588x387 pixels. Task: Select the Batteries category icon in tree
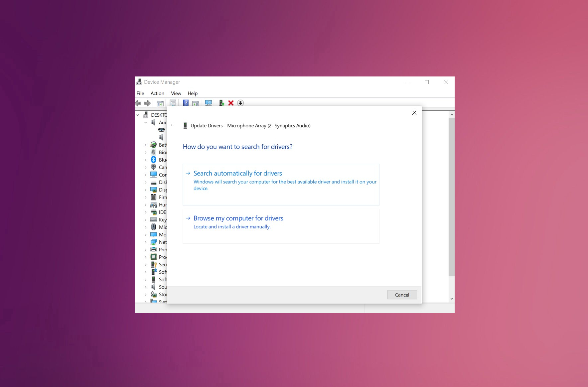click(153, 145)
